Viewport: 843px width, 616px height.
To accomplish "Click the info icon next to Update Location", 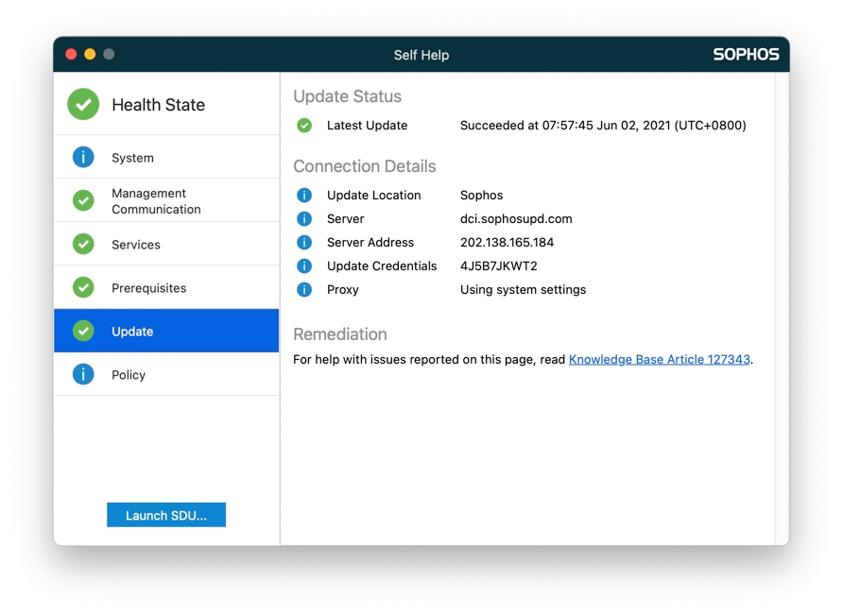I will [303, 195].
